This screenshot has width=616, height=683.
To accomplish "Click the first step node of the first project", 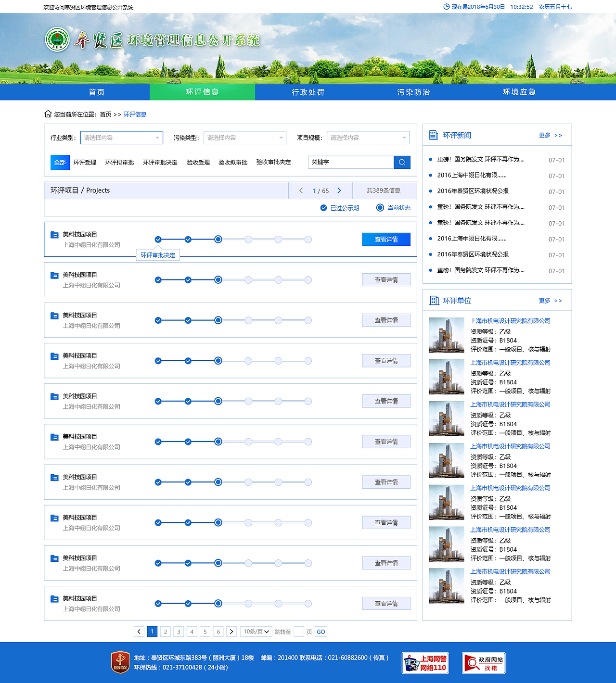I will (x=158, y=240).
